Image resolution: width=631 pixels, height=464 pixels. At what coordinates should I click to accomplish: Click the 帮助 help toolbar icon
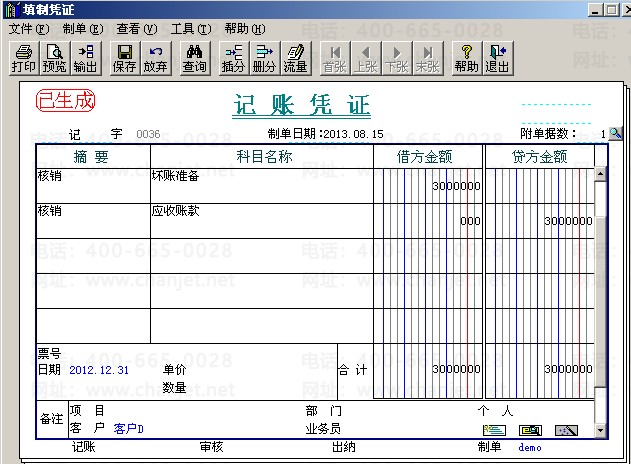pyautogui.click(x=467, y=58)
